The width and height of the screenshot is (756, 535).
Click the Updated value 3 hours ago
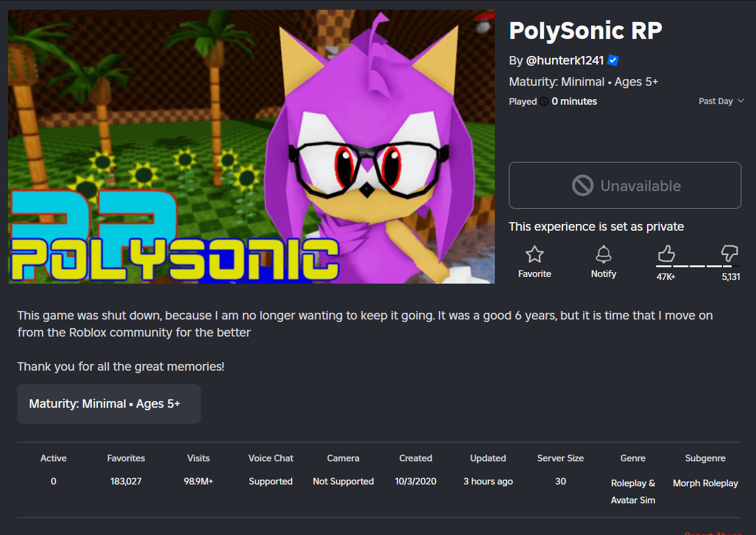pyautogui.click(x=488, y=481)
